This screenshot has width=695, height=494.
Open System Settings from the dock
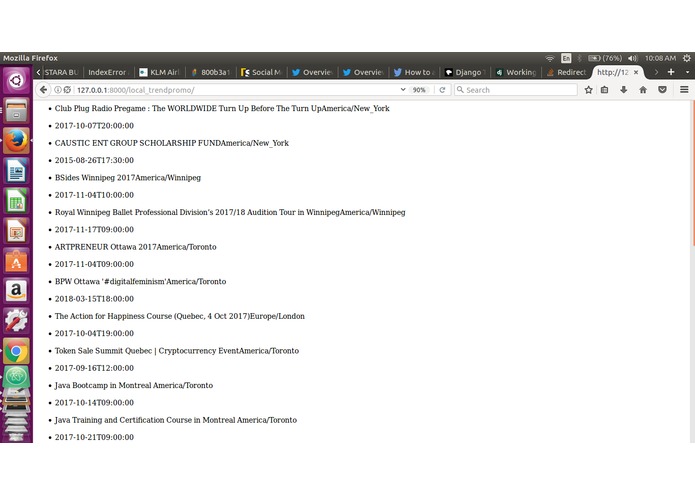coord(16,321)
